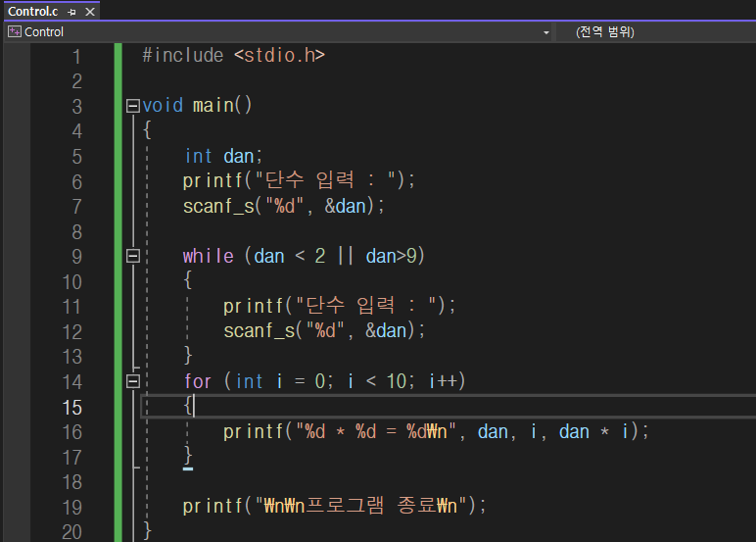Click the closing brace on line 17
The height and width of the screenshot is (542, 756).
pos(188,455)
